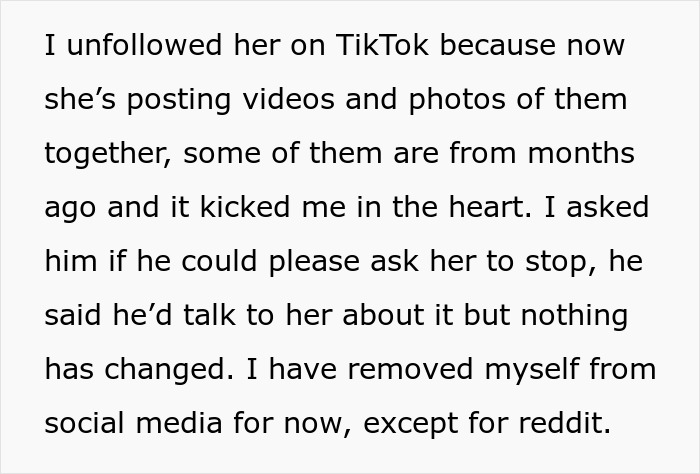Click the word 'videos' in the second line
Screen dimensions: 700x474
click(x=288, y=99)
